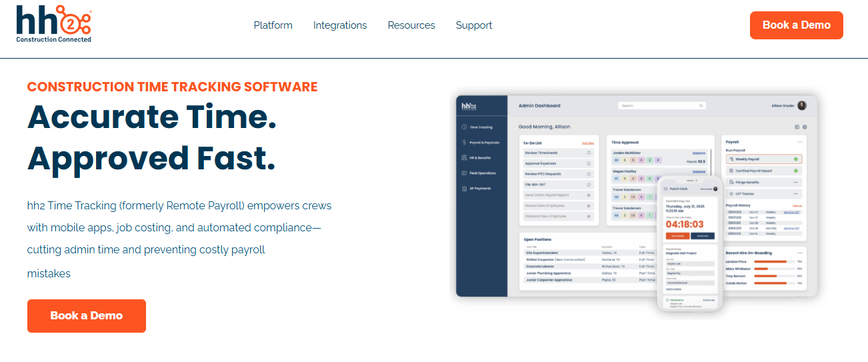This screenshot has height=362, width=868.
Task: Open Fringe Benefits row options dots
Action: pyautogui.click(x=795, y=182)
